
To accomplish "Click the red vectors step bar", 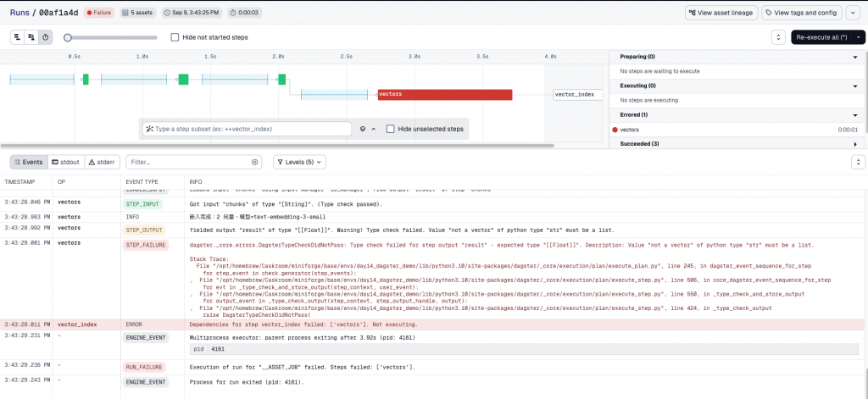I will [x=445, y=95].
